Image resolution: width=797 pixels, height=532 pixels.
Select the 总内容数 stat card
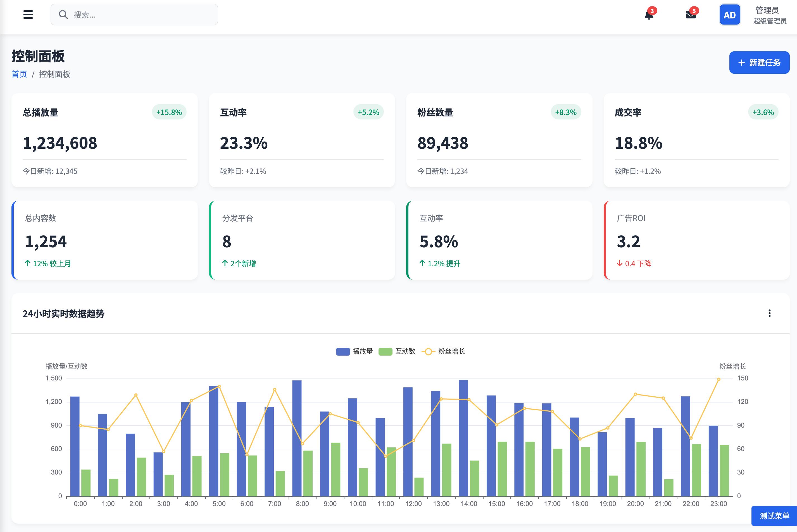click(x=104, y=240)
